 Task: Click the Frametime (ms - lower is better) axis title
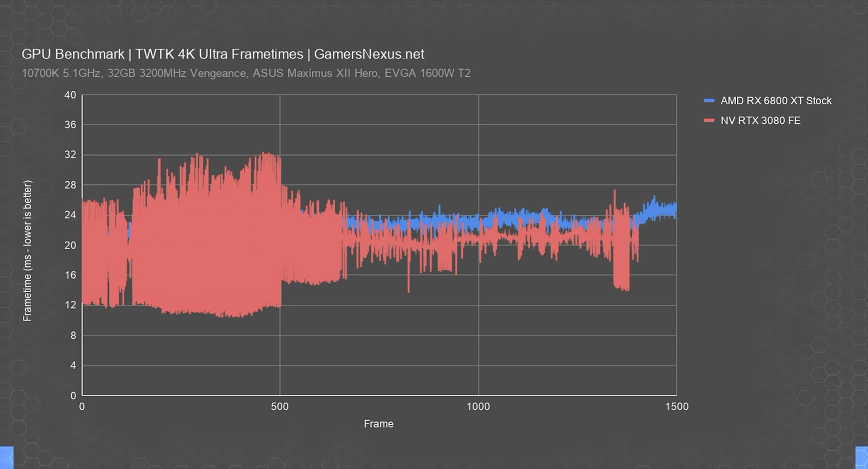27,251
